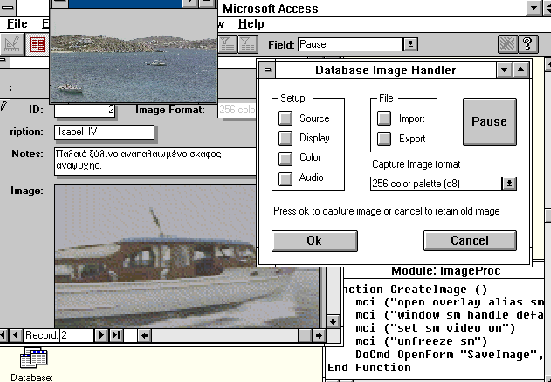The image size is (551, 382).
Task: Open the File menu
Action: pos(17,24)
